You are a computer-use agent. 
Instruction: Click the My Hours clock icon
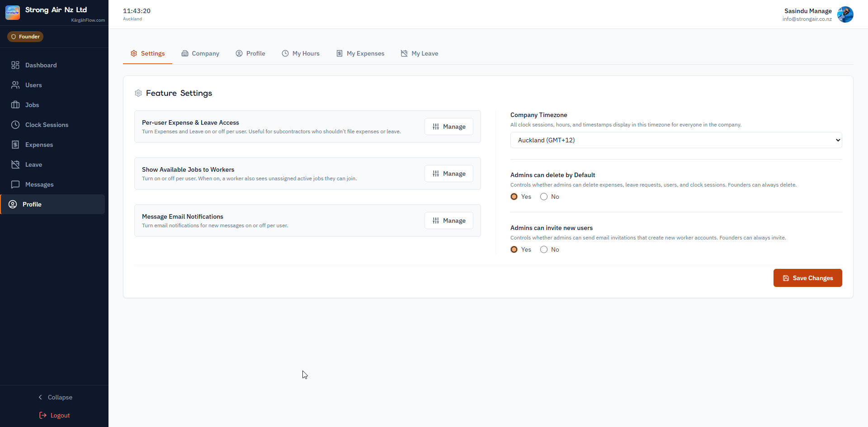[x=285, y=53]
